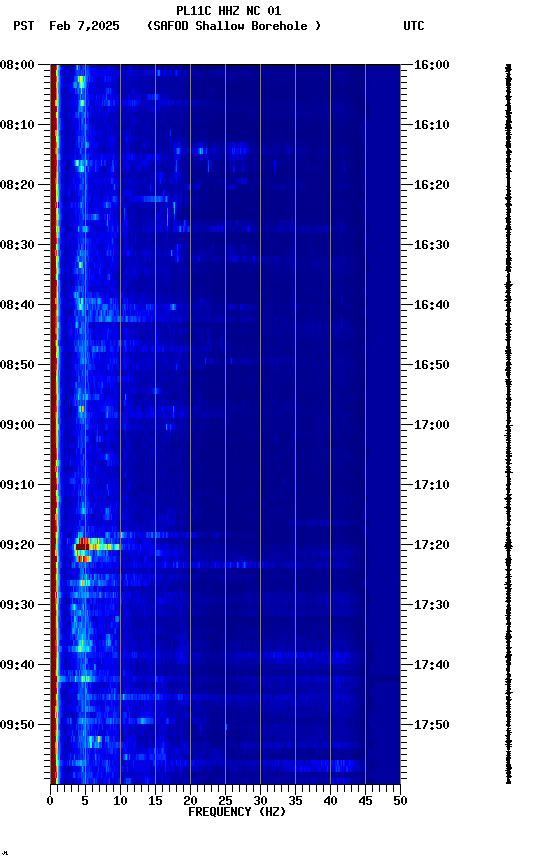Select the 25 Hz frequency tick label
552x864 pixels.
225,801
